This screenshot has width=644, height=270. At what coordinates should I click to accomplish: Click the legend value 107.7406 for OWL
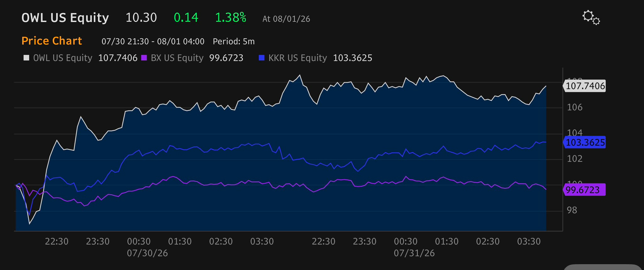(118, 58)
